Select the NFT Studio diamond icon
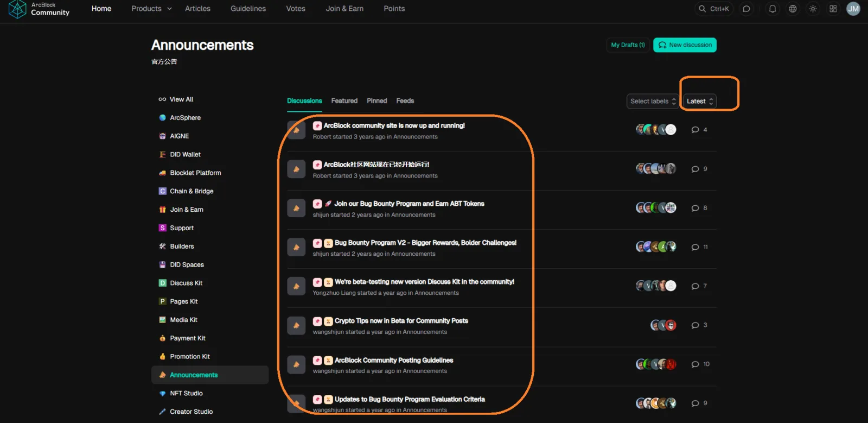Screen dimensions: 868x423 [162, 394]
